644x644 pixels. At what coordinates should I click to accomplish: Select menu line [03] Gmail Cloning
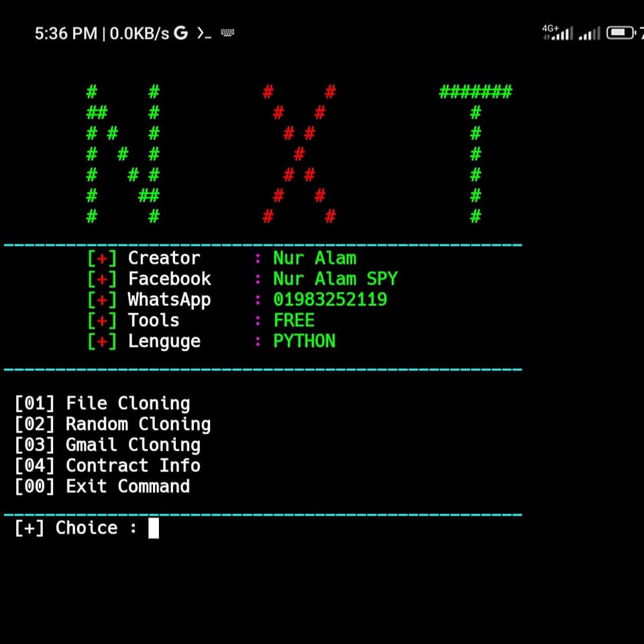click(107, 445)
